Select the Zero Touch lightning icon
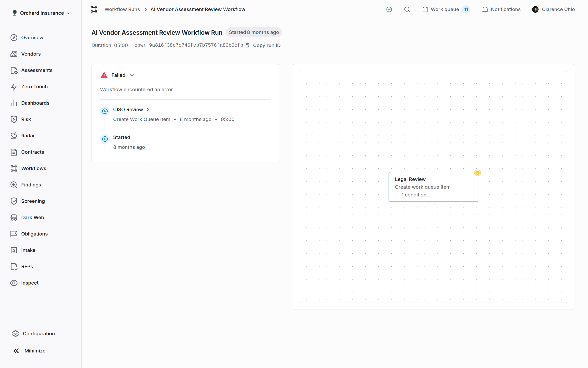This screenshot has width=588, height=368. [14, 87]
